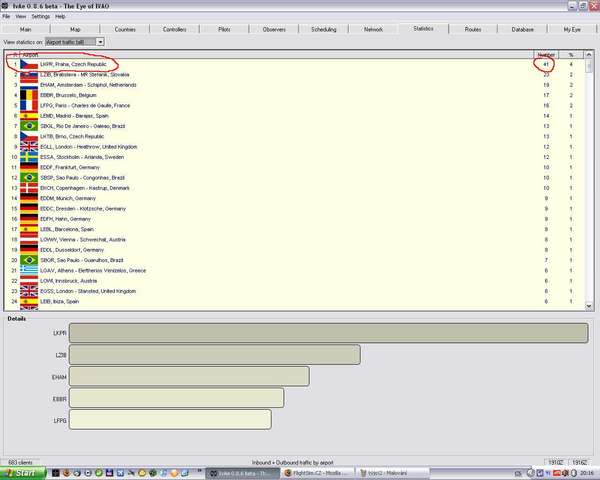Image resolution: width=600 pixels, height=480 pixels.
Task: Sort by the % column header
Action: [571, 55]
